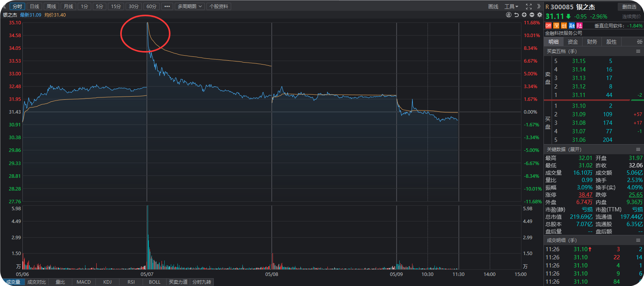This screenshot has width=644, height=286.
Task: Click the blue 融 margin badge
Action: [x=572, y=26]
